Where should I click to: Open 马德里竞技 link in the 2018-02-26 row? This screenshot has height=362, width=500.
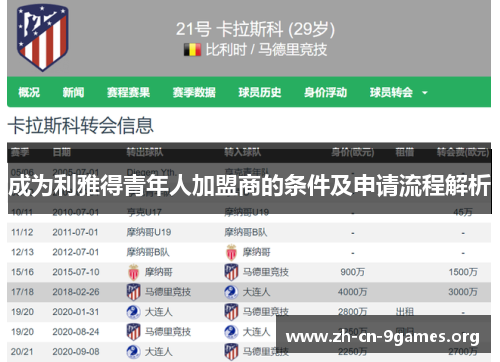168,292
